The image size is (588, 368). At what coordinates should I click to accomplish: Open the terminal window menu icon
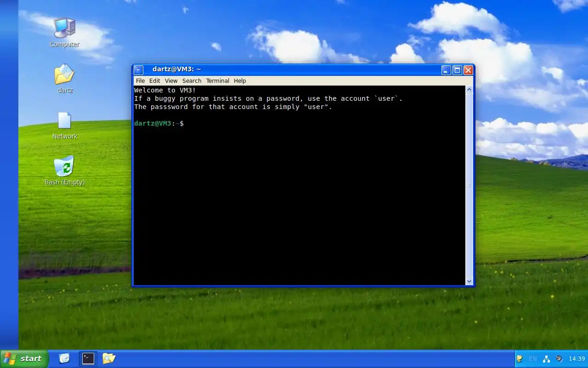pyautogui.click(x=139, y=70)
